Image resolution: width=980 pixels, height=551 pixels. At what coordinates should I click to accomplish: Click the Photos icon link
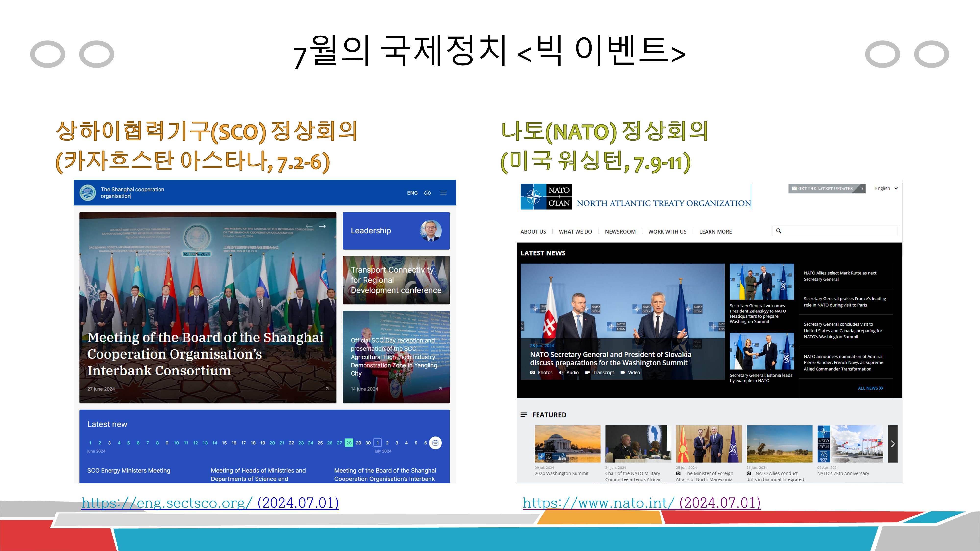(541, 373)
